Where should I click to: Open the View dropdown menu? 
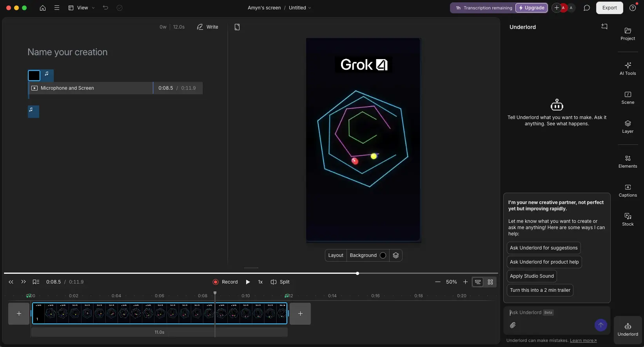click(x=82, y=8)
